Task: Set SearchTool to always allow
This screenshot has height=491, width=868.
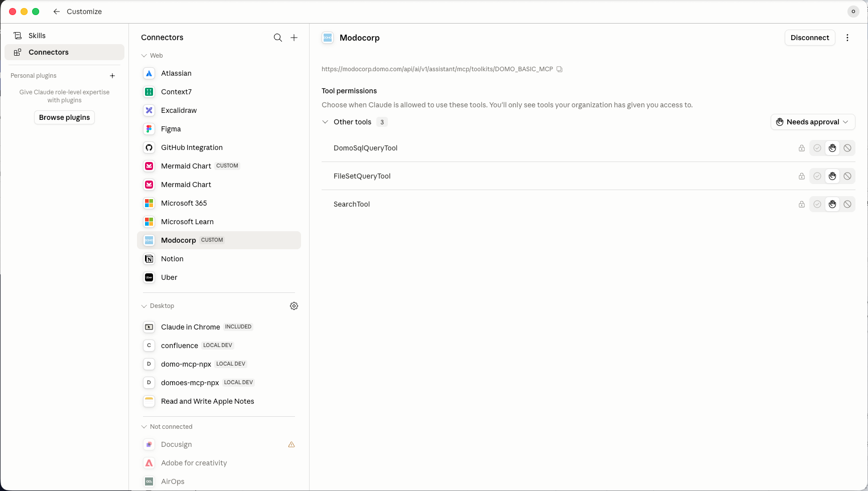Action: [x=817, y=204]
